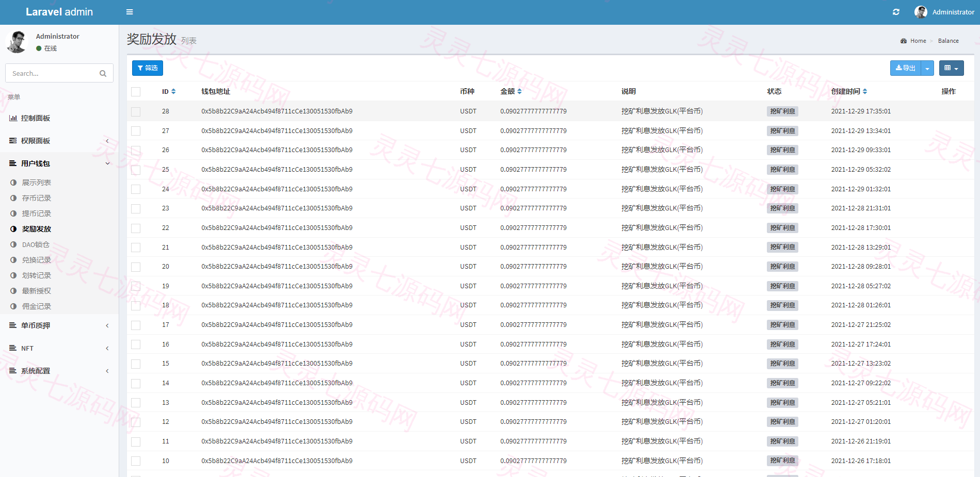Expand the 权限面板 menu chevron
Screen dimensions: 980x477
point(107,141)
